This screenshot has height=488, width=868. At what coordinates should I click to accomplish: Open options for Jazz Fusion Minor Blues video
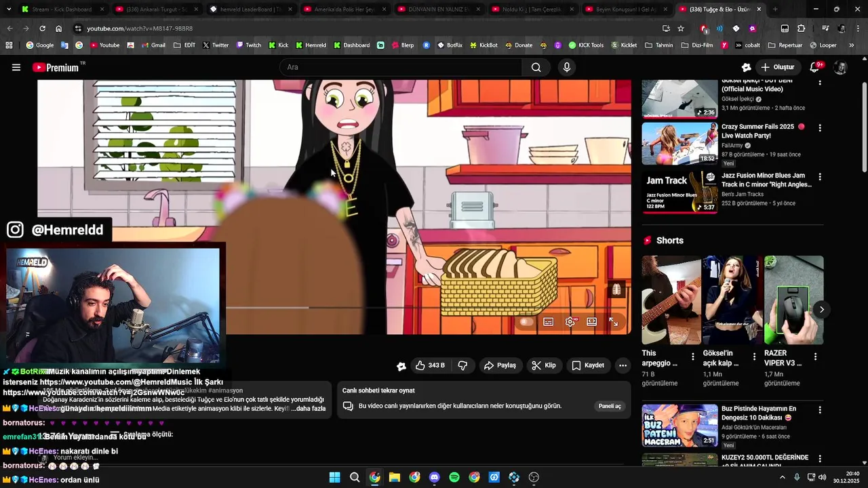(820, 177)
